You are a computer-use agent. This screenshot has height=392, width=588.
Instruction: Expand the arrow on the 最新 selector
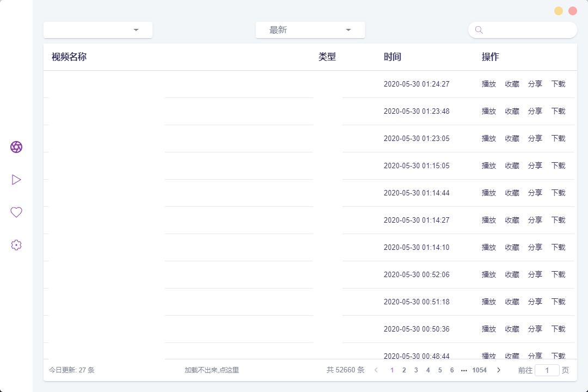click(348, 30)
